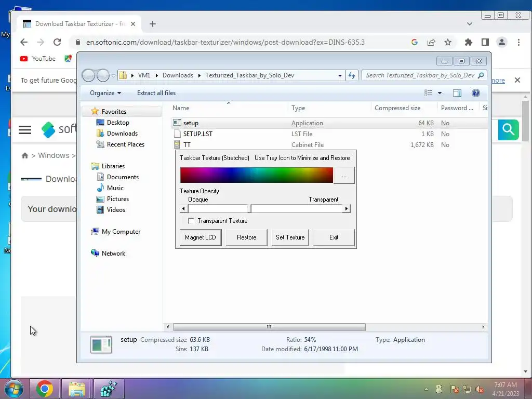Click the Chrome reload button
Viewport: 532px width, 399px height.
point(57,42)
